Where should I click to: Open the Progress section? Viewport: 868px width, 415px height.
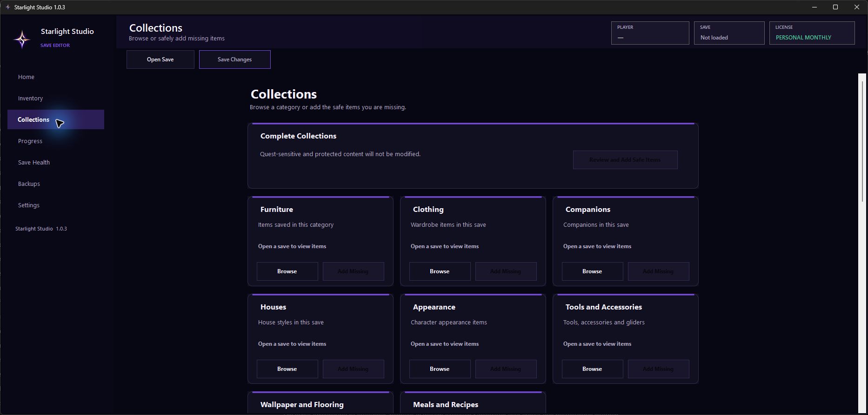56,141
